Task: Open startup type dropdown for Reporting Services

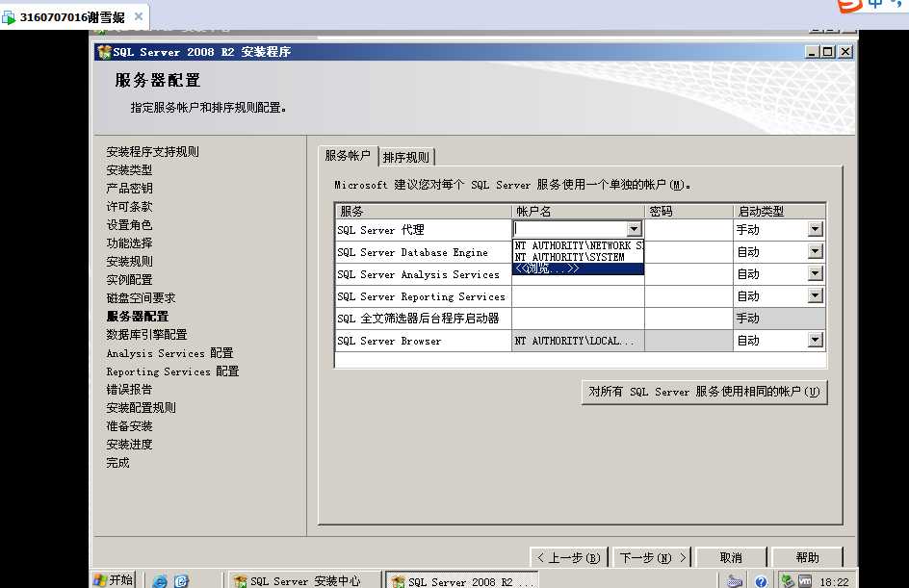Action: point(815,295)
